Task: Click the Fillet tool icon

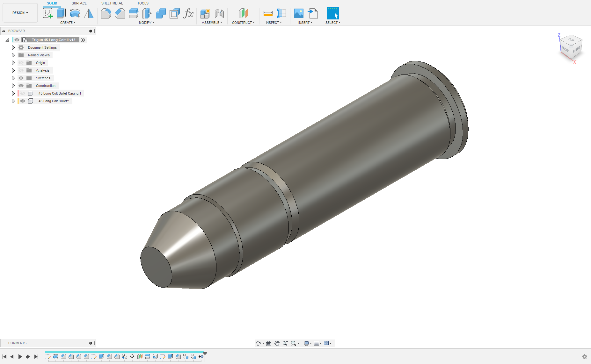Action: tap(106, 13)
